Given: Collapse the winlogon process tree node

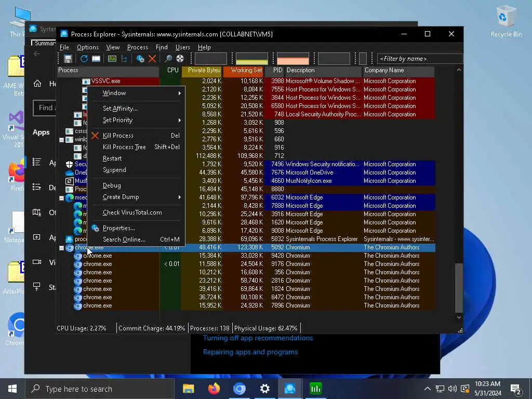Looking at the screenshot, I should (61, 140).
